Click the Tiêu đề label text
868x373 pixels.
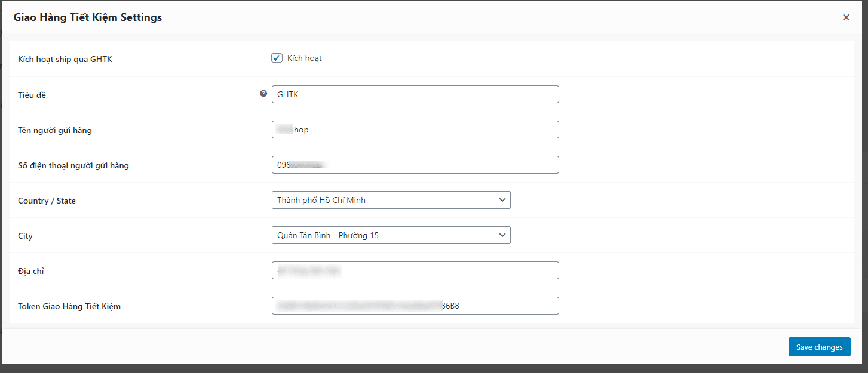click(32, 95)
